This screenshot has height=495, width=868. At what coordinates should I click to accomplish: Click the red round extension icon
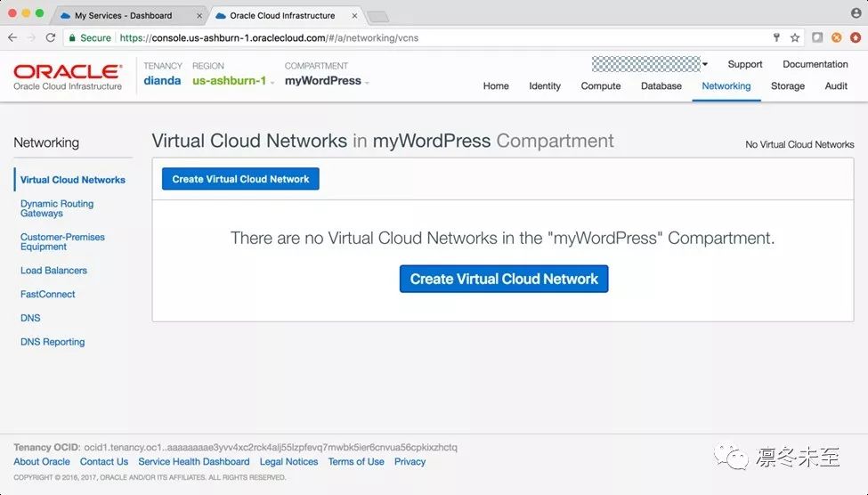tap(856, 37)
